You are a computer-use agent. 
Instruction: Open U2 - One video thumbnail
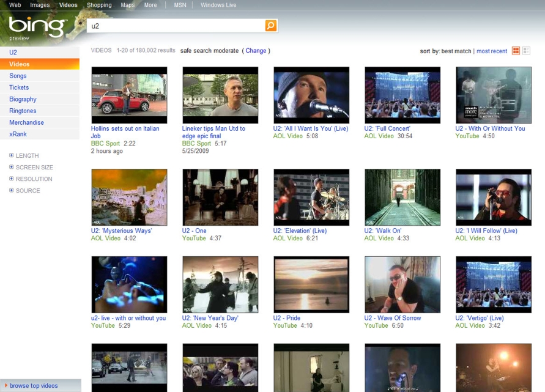click(220, 197)
